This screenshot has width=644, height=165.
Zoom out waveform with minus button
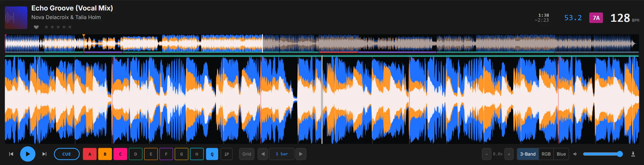[x=486, y=154]
